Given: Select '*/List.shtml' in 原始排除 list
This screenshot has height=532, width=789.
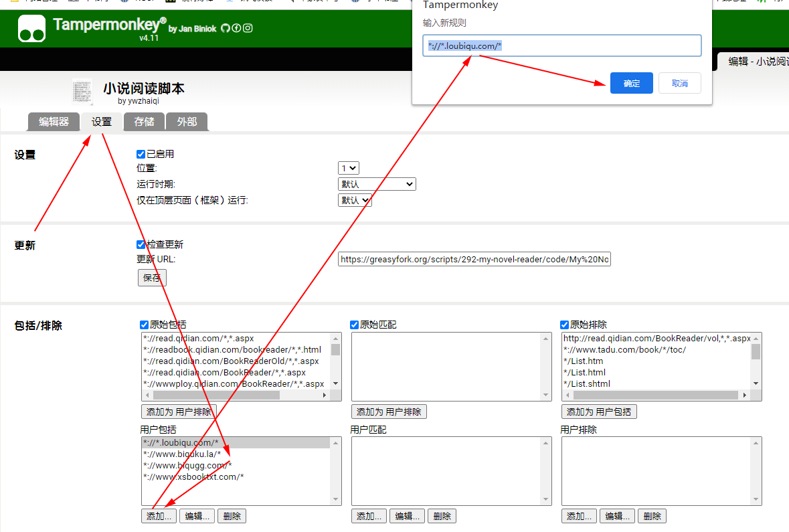Looking at the screenshot, I should coord(656,383).
